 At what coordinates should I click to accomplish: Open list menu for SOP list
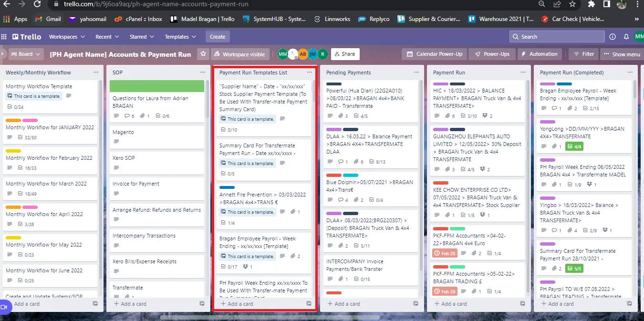tap(203, 72)
